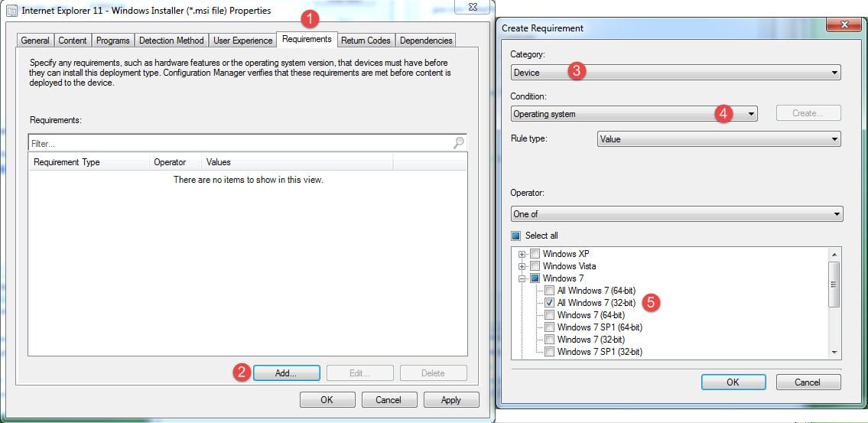
Task: Click the Add... button
Action: tap(286, 373)
